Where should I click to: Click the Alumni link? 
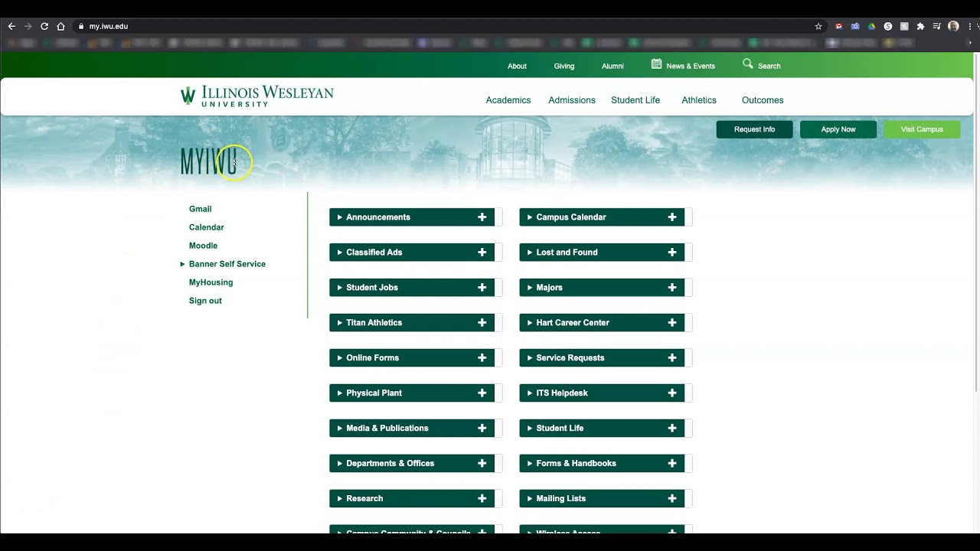tap(612, 66)
